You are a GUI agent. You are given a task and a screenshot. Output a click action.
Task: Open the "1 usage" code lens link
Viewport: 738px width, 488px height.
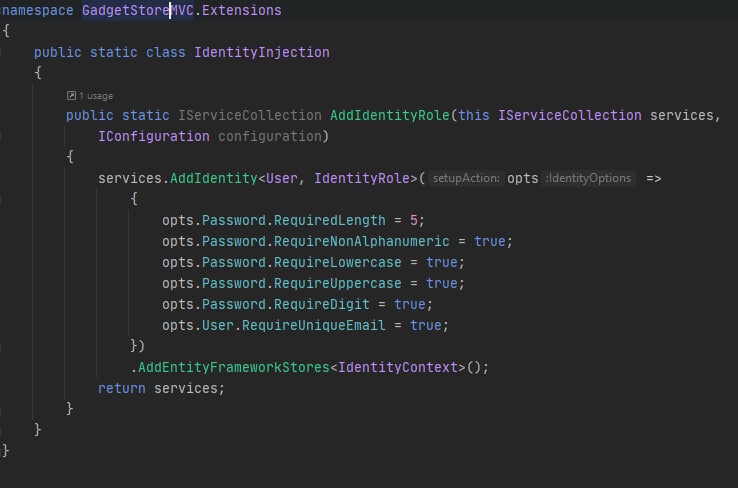pyautogui.click(x=96, y=96)
